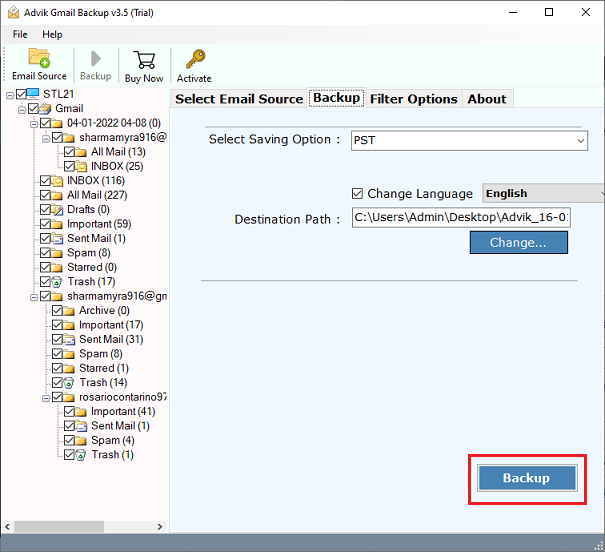
Task: Click the Important (41) folder icon
Action: (81, 412)
